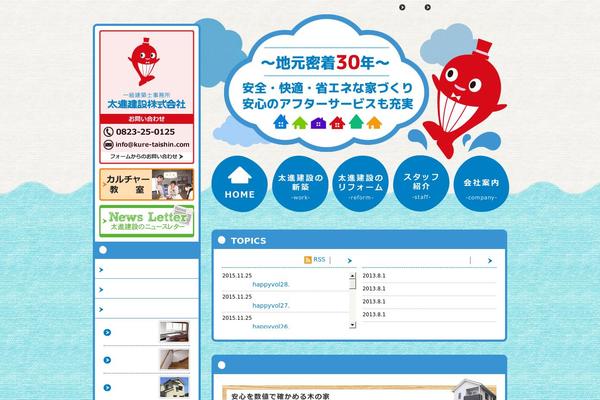Open the News Letter banner
600x400 pixels.
[x=147, y=221]
